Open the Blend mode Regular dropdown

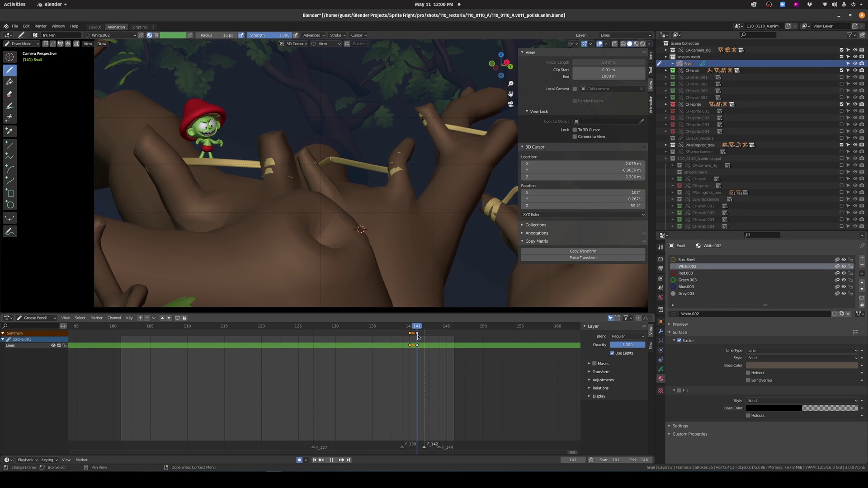(627, 336)
